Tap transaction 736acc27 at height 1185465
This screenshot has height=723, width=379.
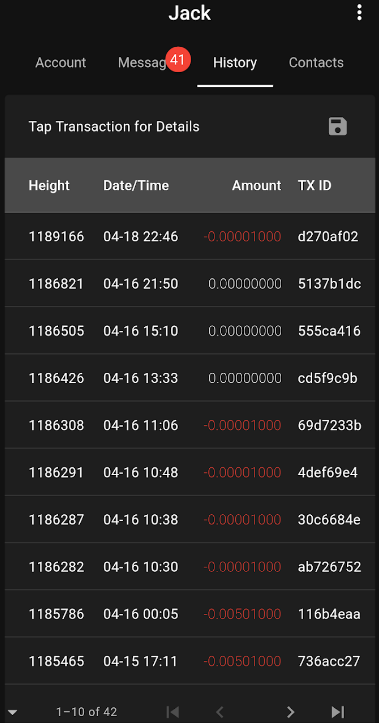pos(190,661)
